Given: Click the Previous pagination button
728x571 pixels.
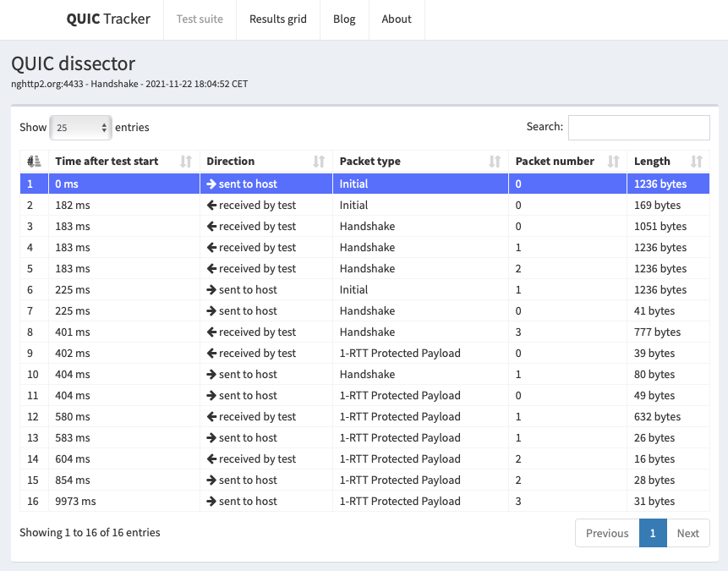Looking at the screenshot, I should coord(607,533).
